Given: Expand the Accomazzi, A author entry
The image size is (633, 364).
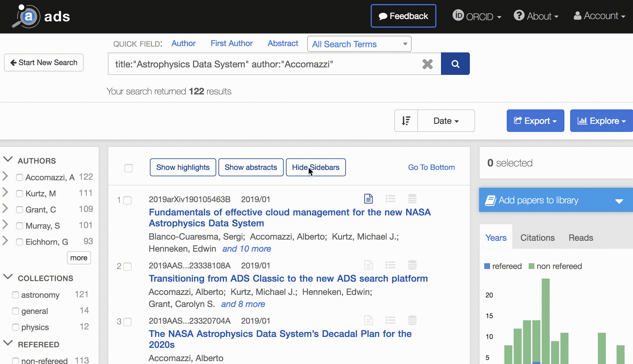Looking at the screenshot, I should (5, 176).
